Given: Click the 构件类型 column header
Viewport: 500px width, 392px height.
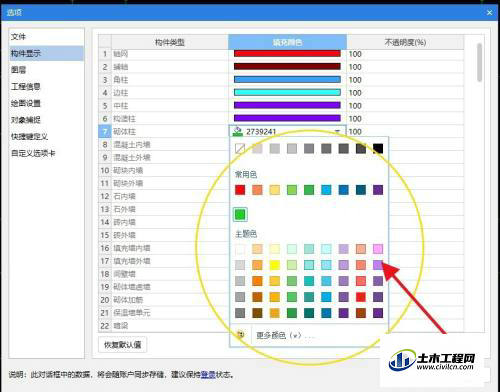Looking at the screenshot, I should [x=170, y=42].
